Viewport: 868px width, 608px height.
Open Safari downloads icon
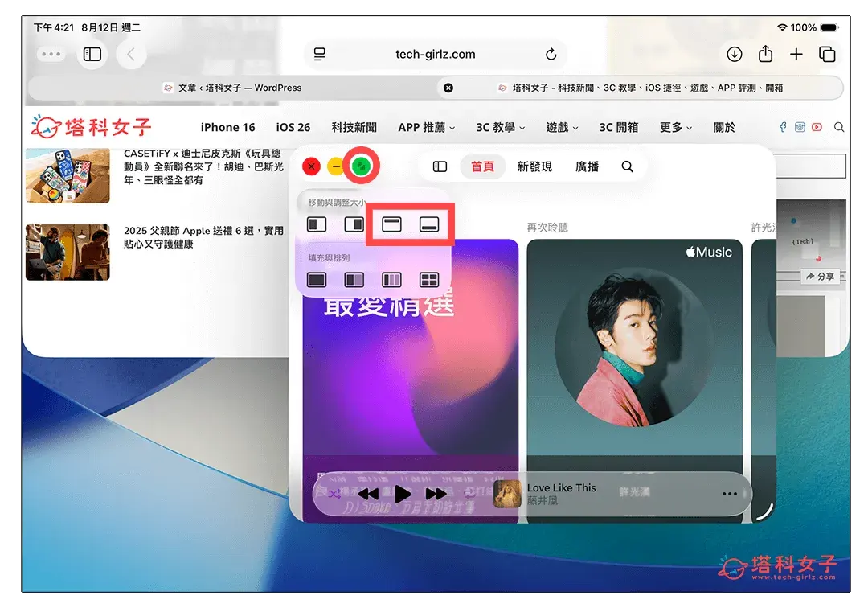734,54
